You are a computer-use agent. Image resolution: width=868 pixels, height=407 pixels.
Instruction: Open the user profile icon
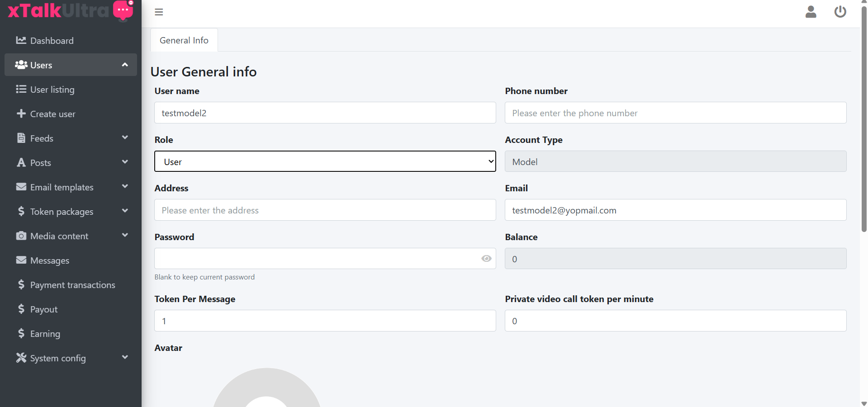[x=811, y=12]
